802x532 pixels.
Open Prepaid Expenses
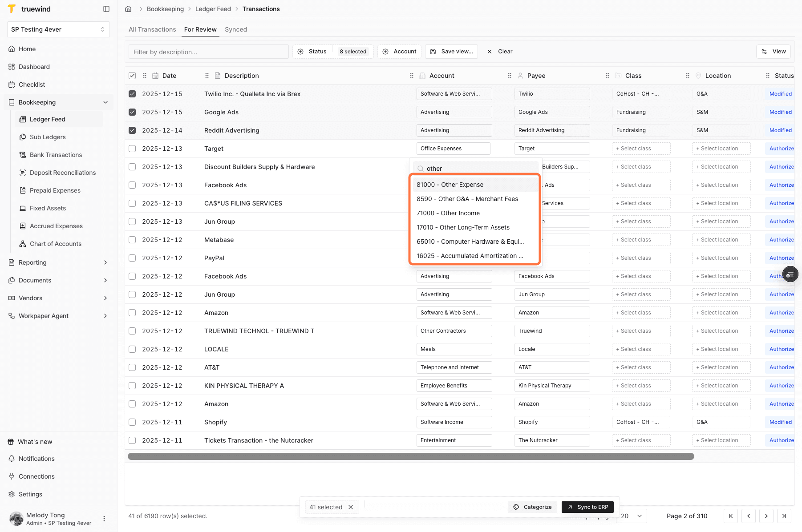[55, 190]
